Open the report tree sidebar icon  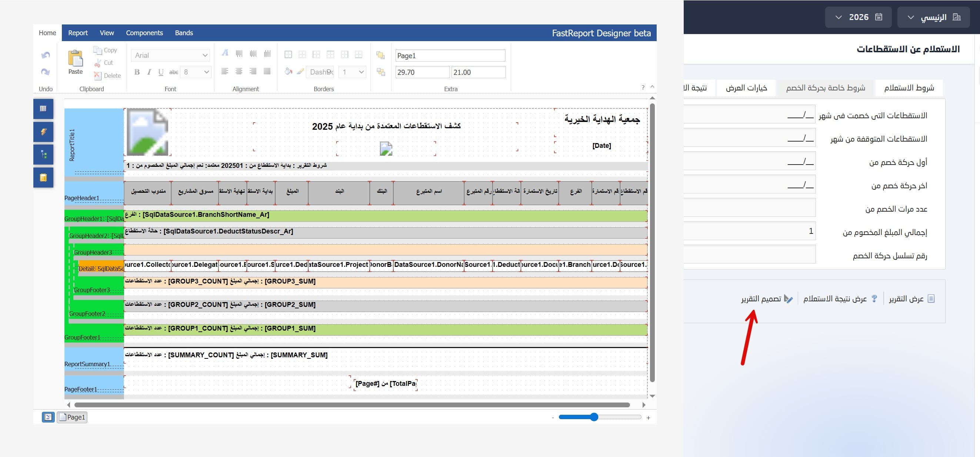point(43,155)
